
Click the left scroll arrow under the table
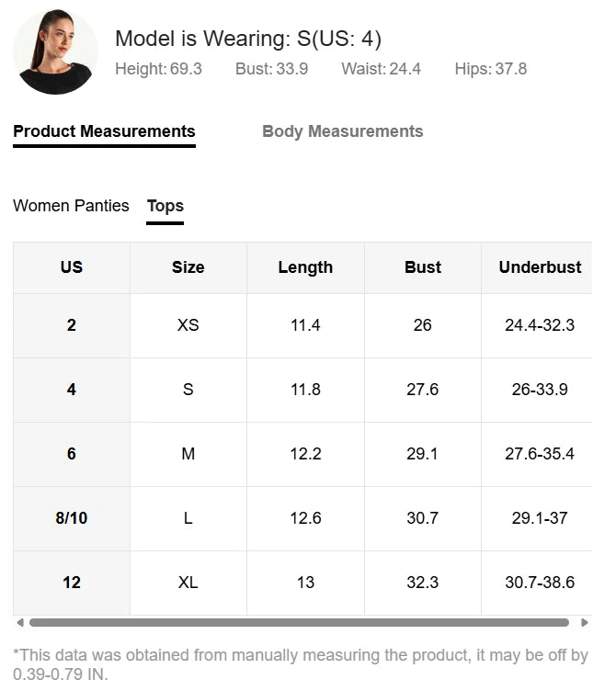tap(20, 623)
